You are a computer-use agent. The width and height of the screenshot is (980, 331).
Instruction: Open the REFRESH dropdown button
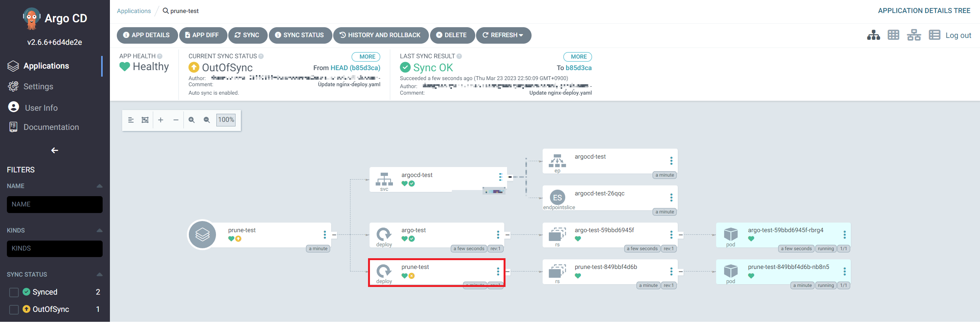click(503, 35)
